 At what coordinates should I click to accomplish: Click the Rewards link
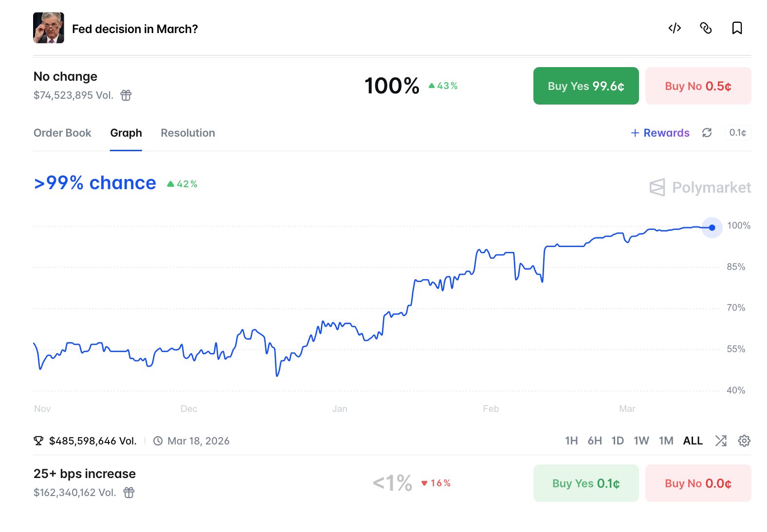[660, 133]
